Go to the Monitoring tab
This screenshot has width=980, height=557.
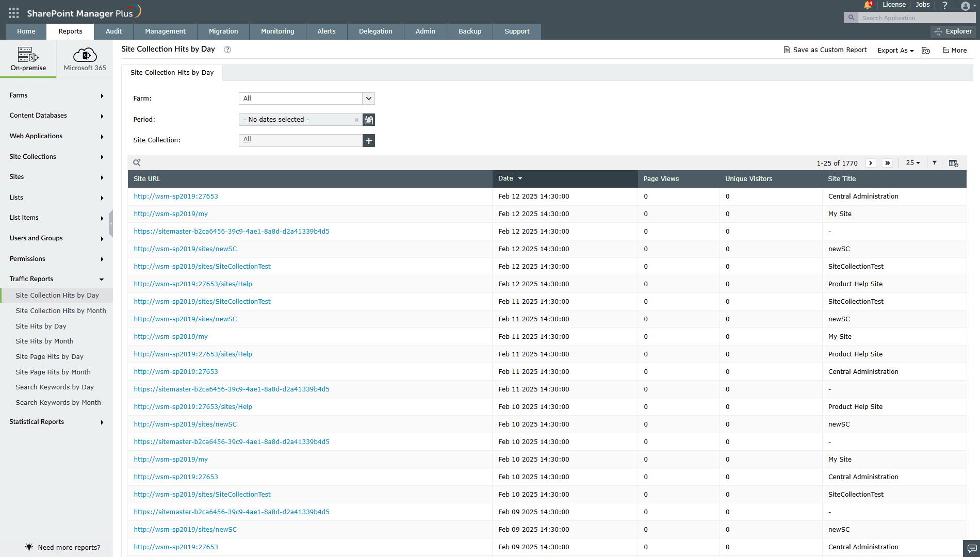click(x=277, y=31)
